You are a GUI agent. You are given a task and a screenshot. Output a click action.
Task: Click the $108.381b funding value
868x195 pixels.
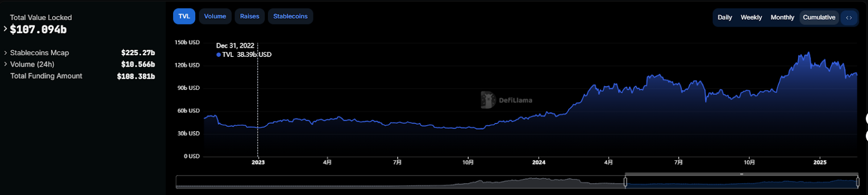[x=136, y=76]
